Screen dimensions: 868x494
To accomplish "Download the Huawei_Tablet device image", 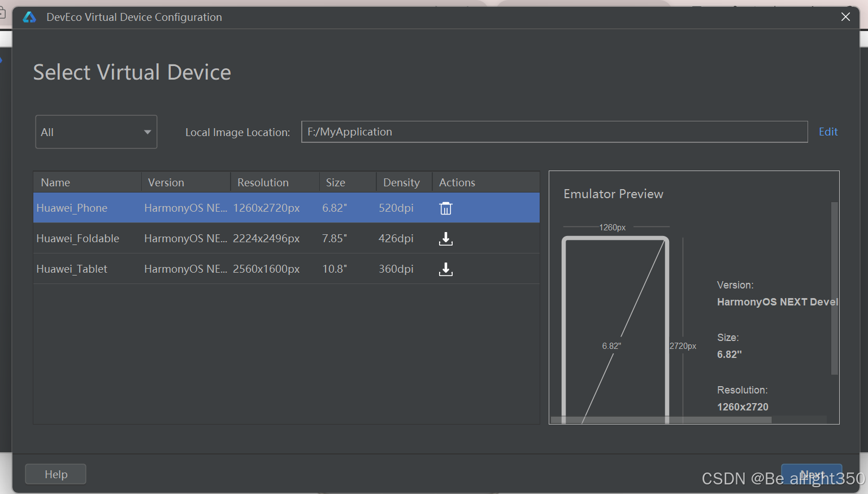I will click(446, 269).
